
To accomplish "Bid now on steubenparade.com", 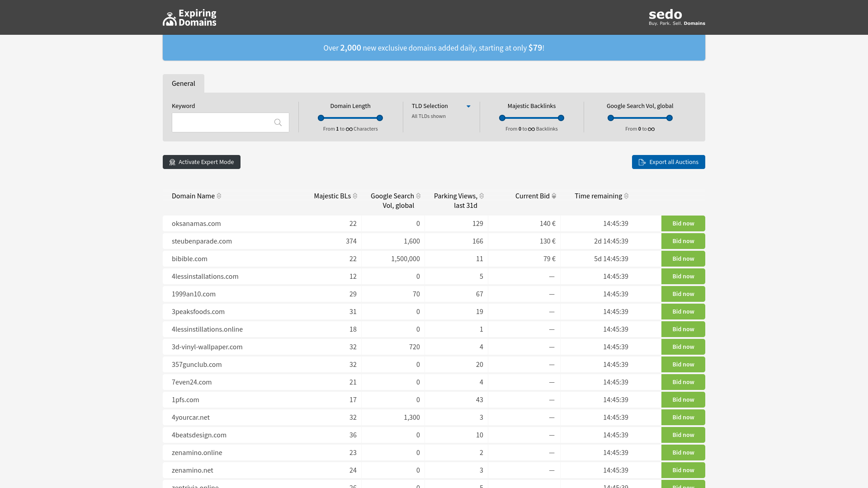I will point(683,241).
